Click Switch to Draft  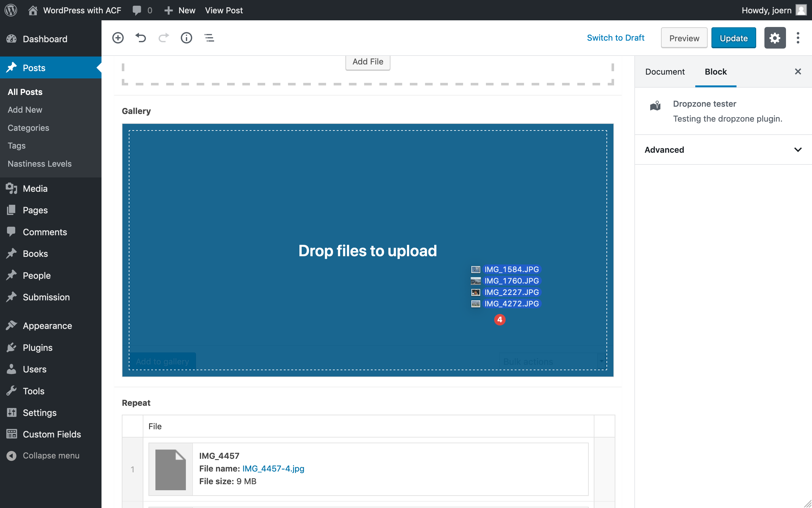[615, 38]
